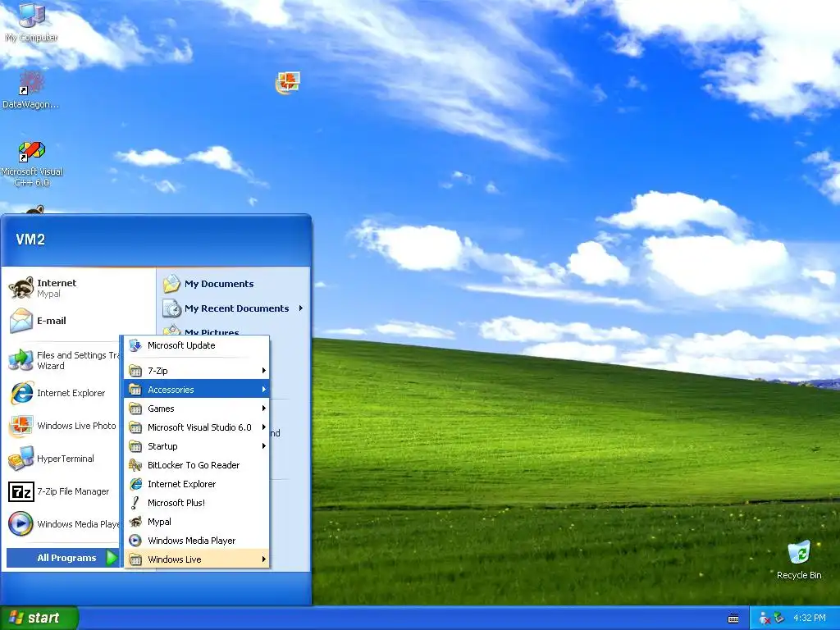Click the My Documents label text
Screen dimensions: 840x630
(x=219, y=283)
